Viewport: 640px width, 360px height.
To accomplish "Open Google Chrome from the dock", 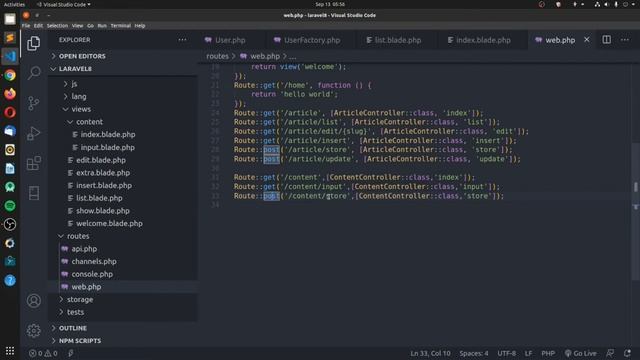I will click(x=10, y=75).
